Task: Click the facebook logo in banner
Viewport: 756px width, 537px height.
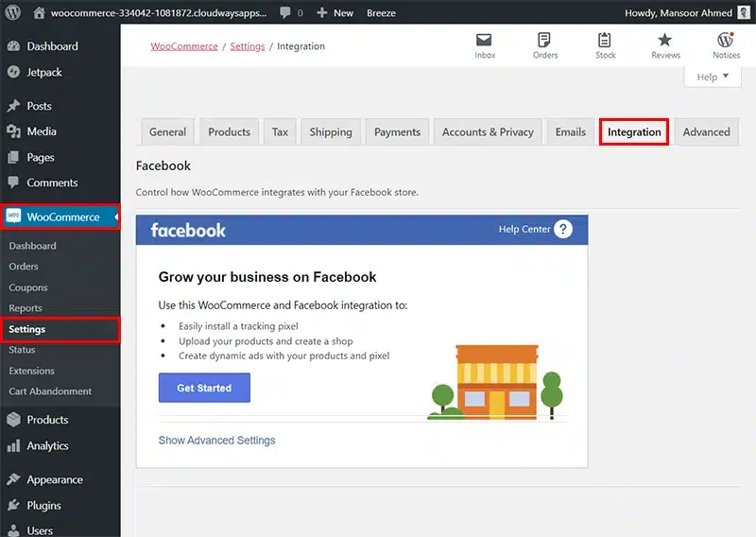Action: (x=188, y=230)
